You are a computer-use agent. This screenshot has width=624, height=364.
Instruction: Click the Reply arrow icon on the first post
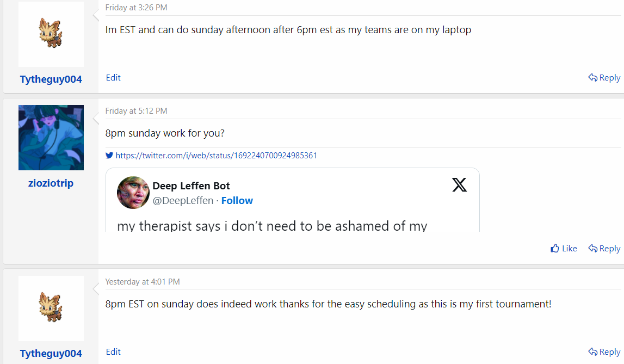[x=593, y=78]
